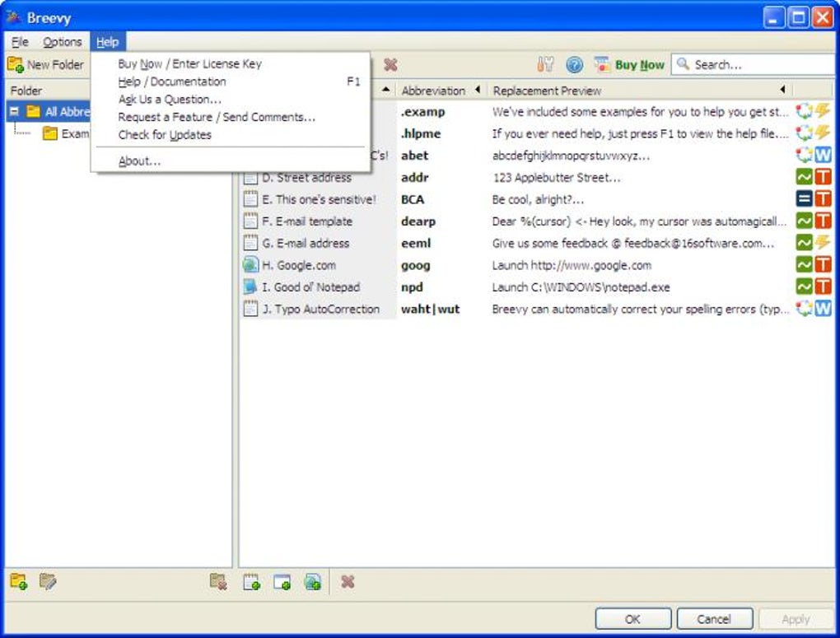Click the add folder icon in the bottom toolbar
840x638 pixels.
[18, 581]
